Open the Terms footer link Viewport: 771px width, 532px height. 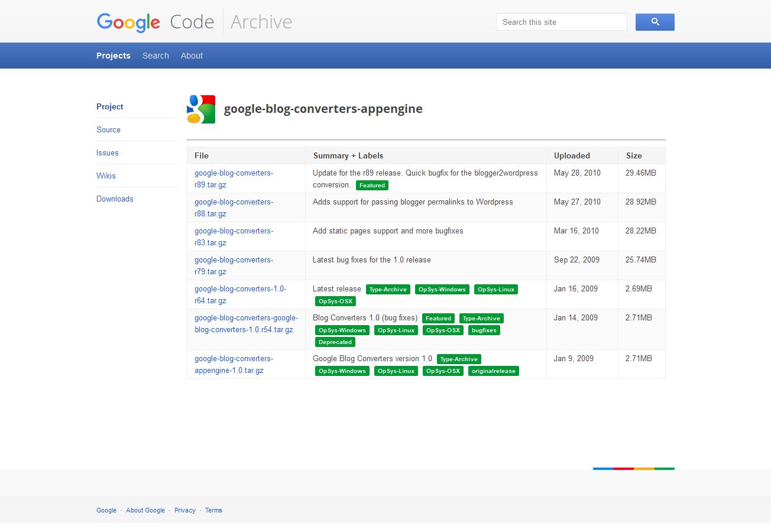point(213,510)
